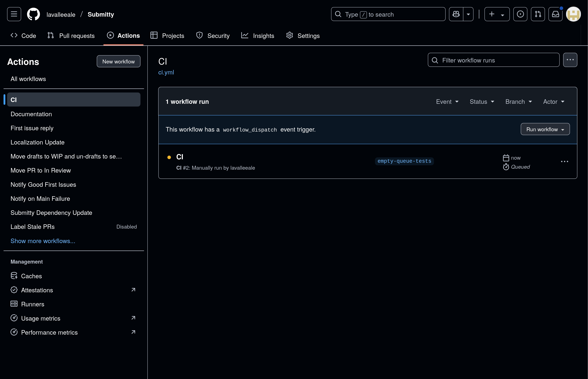Screen dimensions: 588x379
Task: Click Show more workflows link
Action: [43, 241]
